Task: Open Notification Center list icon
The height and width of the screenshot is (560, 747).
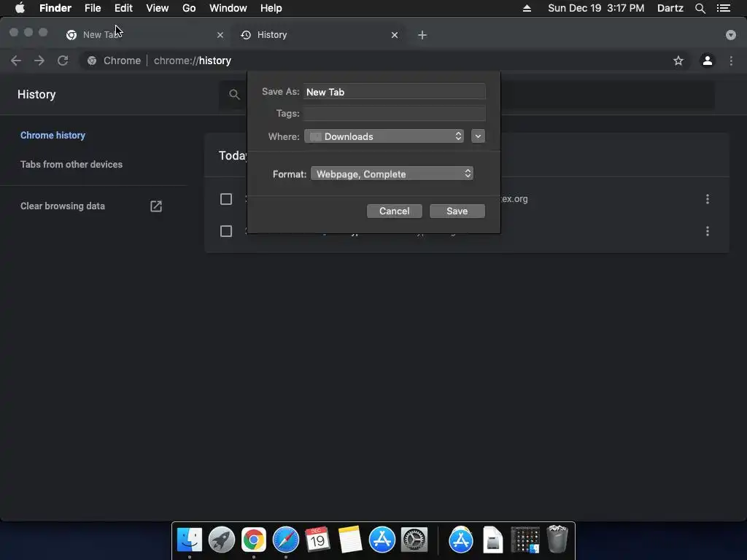Action: coord(723,8)
